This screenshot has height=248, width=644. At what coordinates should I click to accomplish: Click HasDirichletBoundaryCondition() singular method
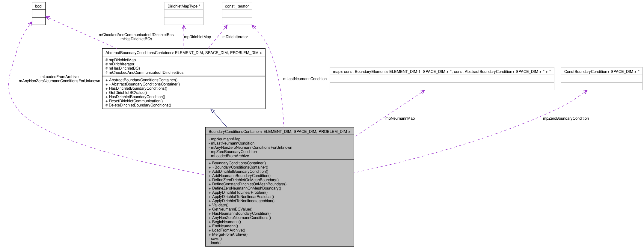click(x=135, y=97)
